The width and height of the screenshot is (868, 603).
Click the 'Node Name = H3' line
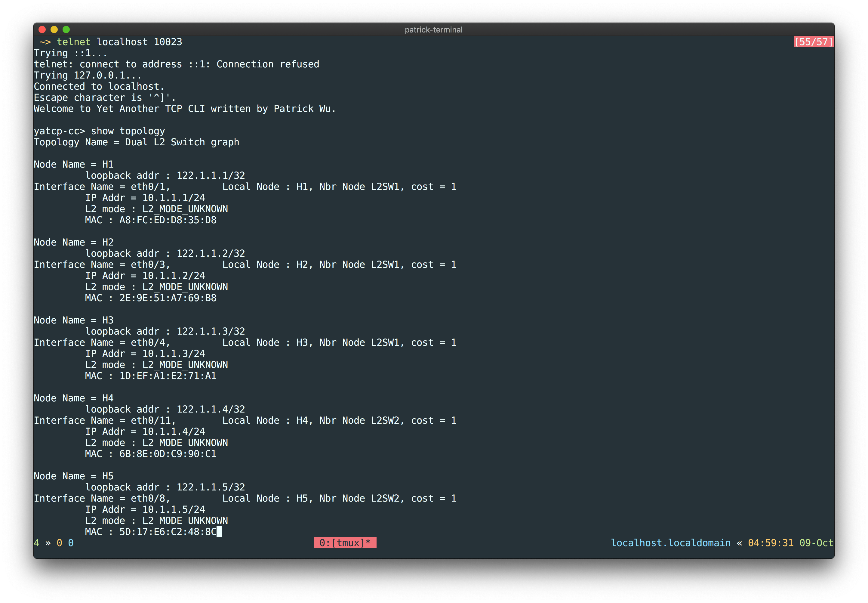tap(74, 320)
